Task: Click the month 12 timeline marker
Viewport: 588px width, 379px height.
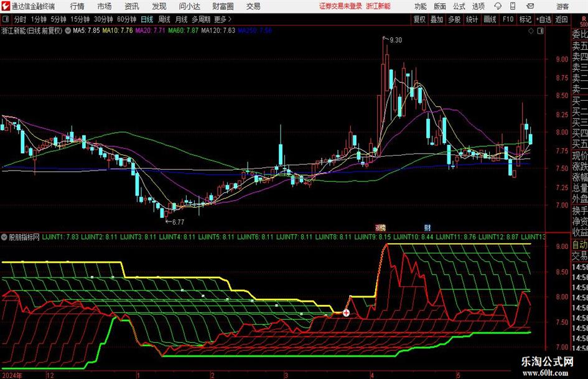Action: click(x=50, y=375)
